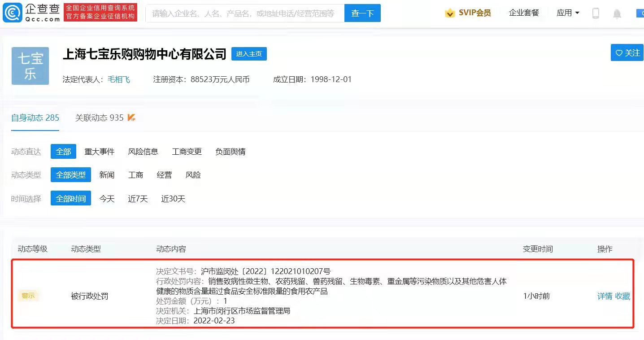Open the notification bell icon
This screenshot has height=340, width=644.
617,13
